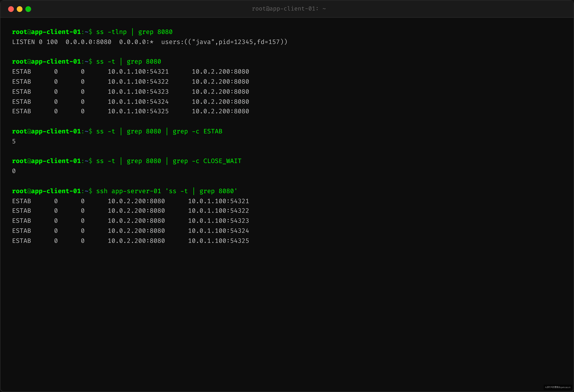The image size is (574, 392).
Task: Click the yellow minimize window button
Action: click(19, 9)
